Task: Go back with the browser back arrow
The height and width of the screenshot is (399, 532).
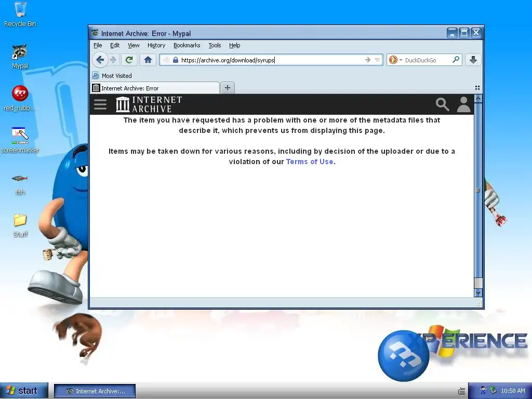Action: tap(100, 60)
